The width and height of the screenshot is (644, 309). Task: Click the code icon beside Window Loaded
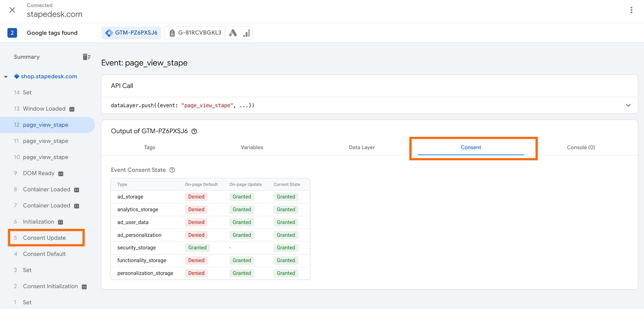(72, 109)
